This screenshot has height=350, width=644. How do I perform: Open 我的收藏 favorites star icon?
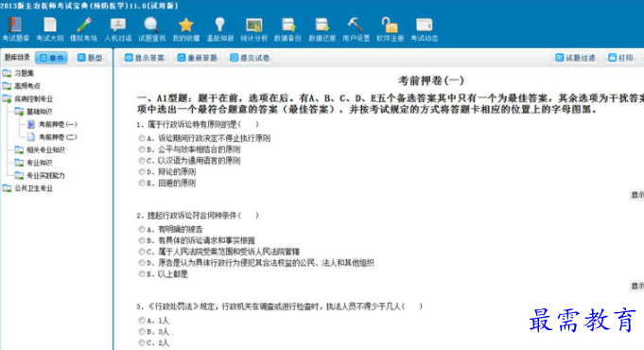185,29
